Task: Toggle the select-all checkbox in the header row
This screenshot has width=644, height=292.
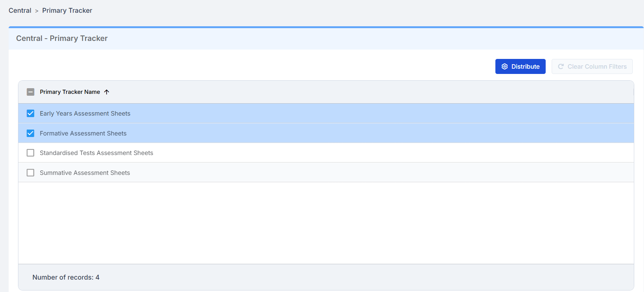Action: pyautogui.click(x=30, y=92)
